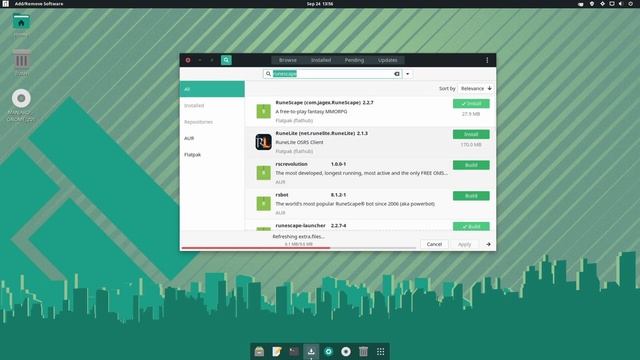Open the text editor in the dock

coord(277,351)
